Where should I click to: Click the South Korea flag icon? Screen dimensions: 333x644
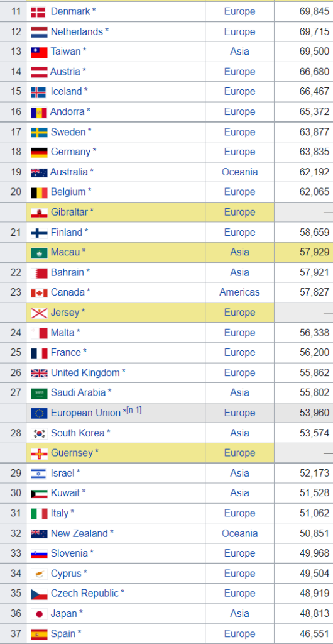[x=39, y=433]
